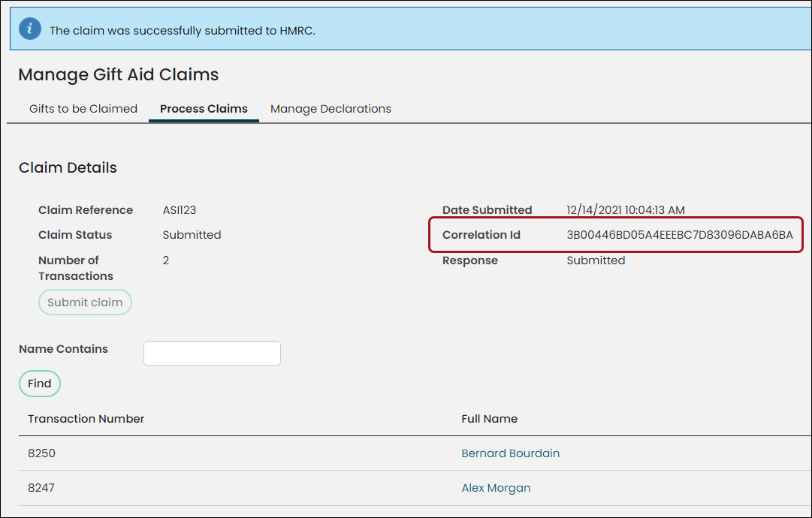Click the blue info icon in banner

pyautogui.click(x=30, y=29)
